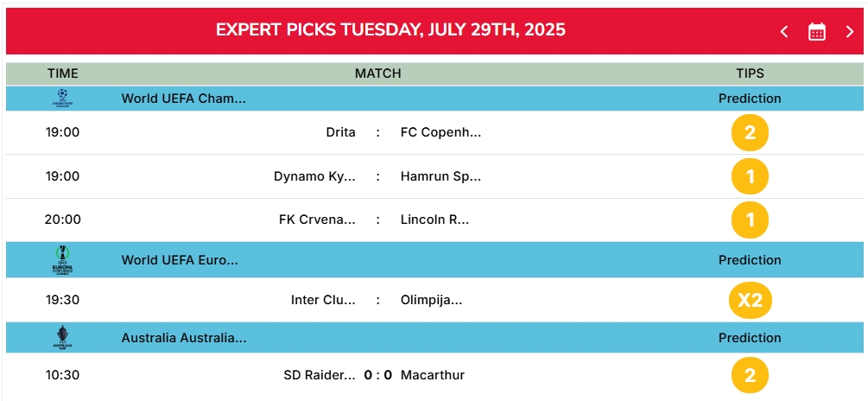Click the TIPS column header

tap(750, 73)
